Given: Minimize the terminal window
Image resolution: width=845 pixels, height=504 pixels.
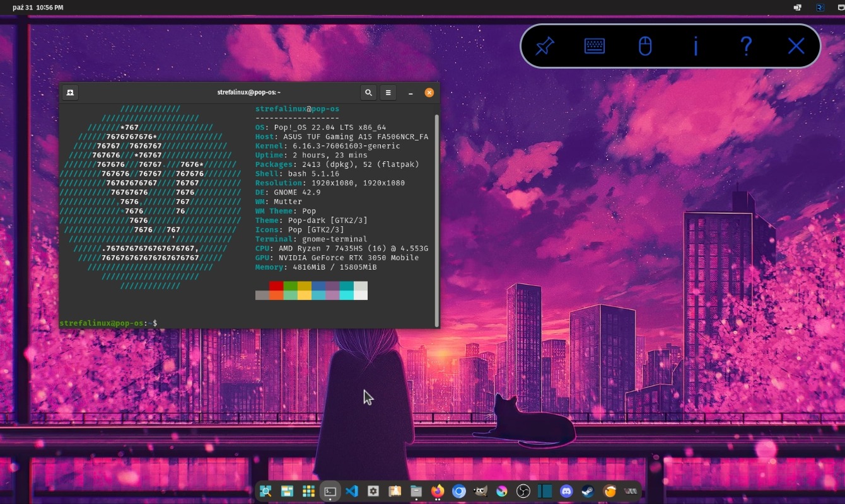Looking at the screenshot, I should point(411,93).
